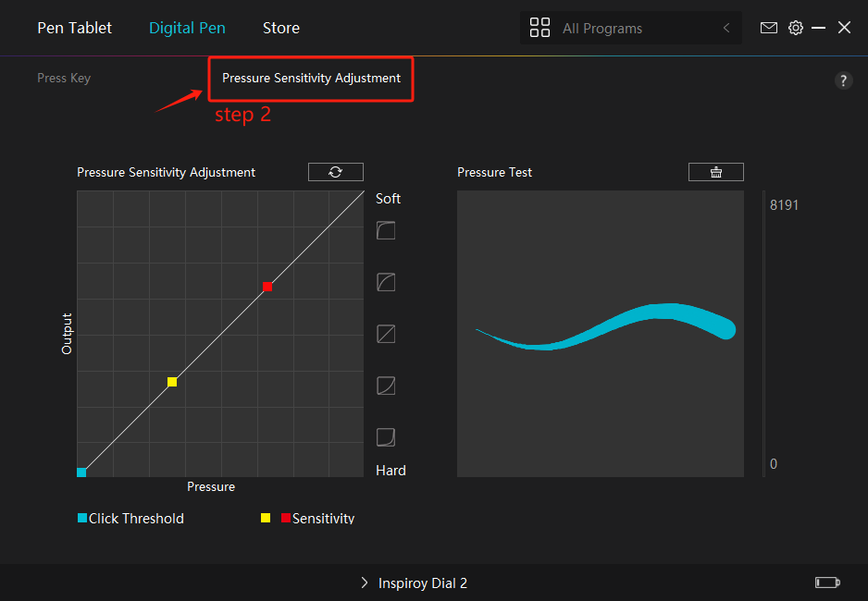Clear the pressure test canvas
868x601 pixels.
click(x=715, y=172)
